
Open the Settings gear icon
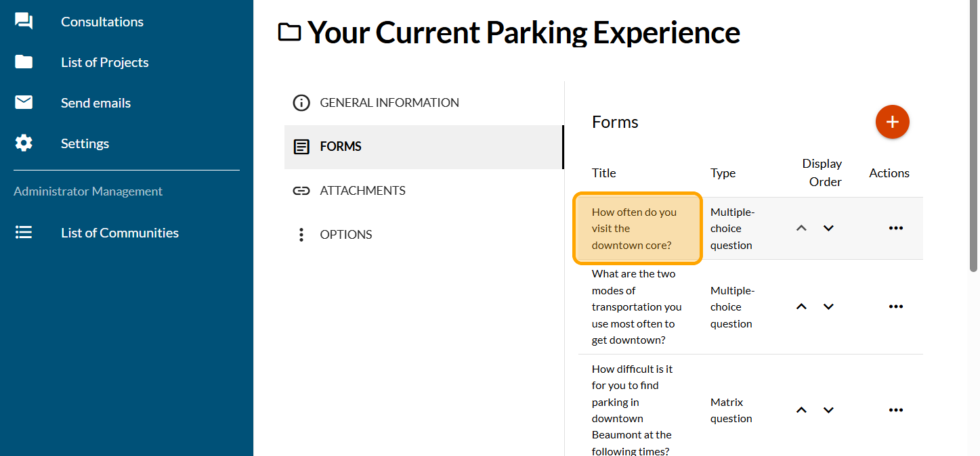(x=24, y=143)
